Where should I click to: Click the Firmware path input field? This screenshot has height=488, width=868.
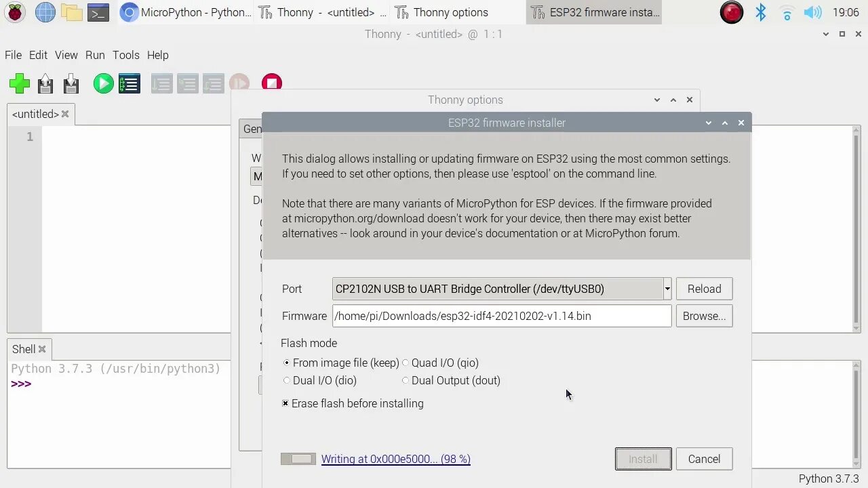click(502, 316)
